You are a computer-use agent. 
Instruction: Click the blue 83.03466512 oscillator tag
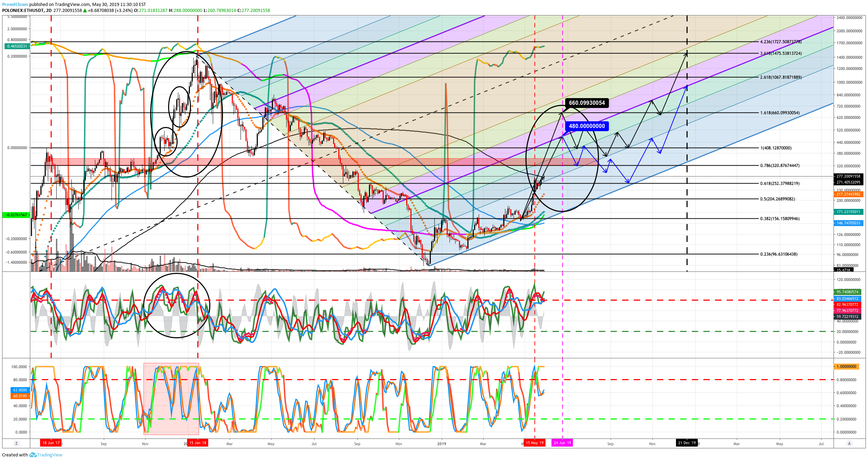click(847, 299)
